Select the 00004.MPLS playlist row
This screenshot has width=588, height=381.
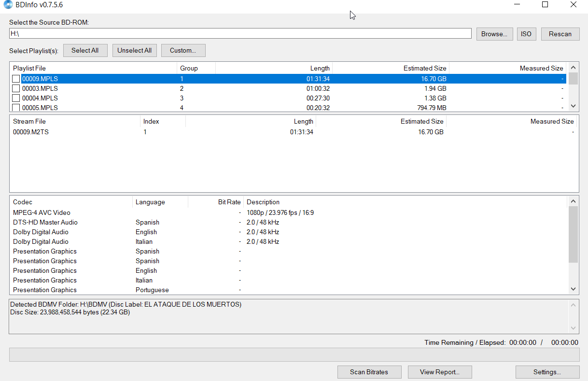click(x=288, y=98)
